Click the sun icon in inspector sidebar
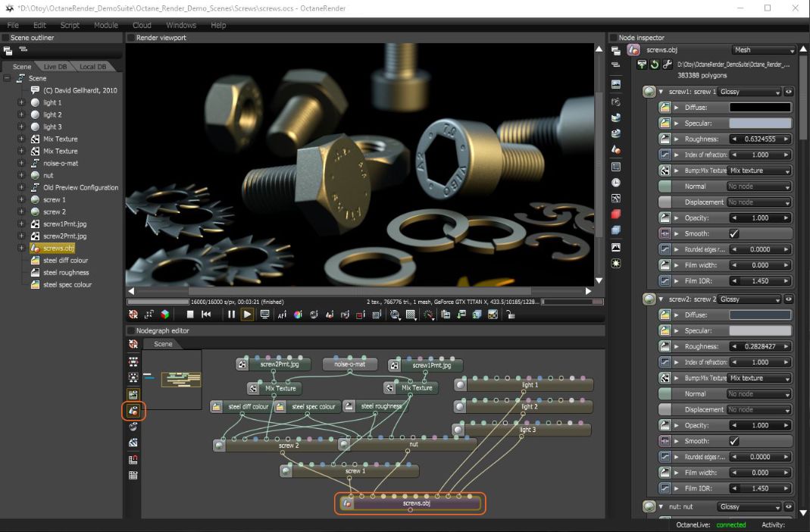This screenshot has width=810, height=532. [616, 263]
